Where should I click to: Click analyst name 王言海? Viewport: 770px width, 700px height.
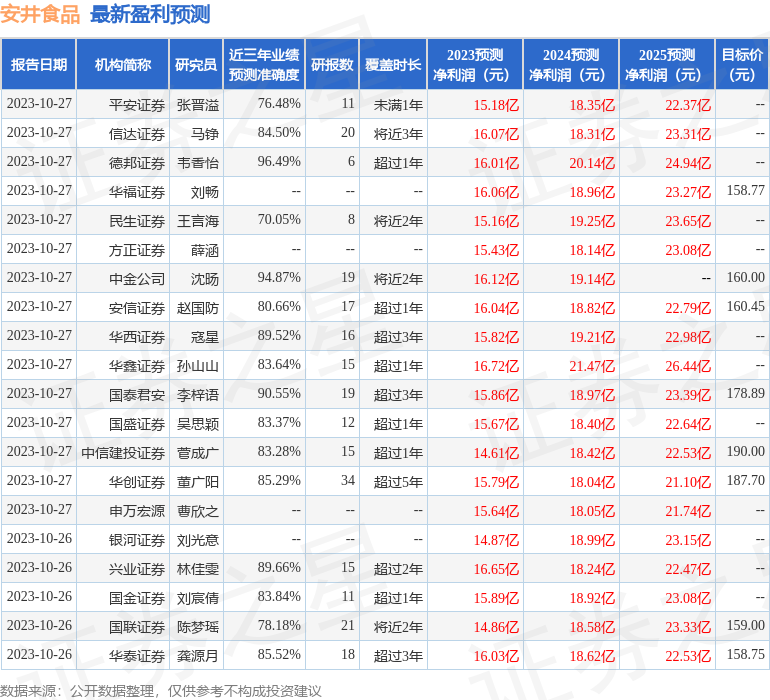click(197, 221)
